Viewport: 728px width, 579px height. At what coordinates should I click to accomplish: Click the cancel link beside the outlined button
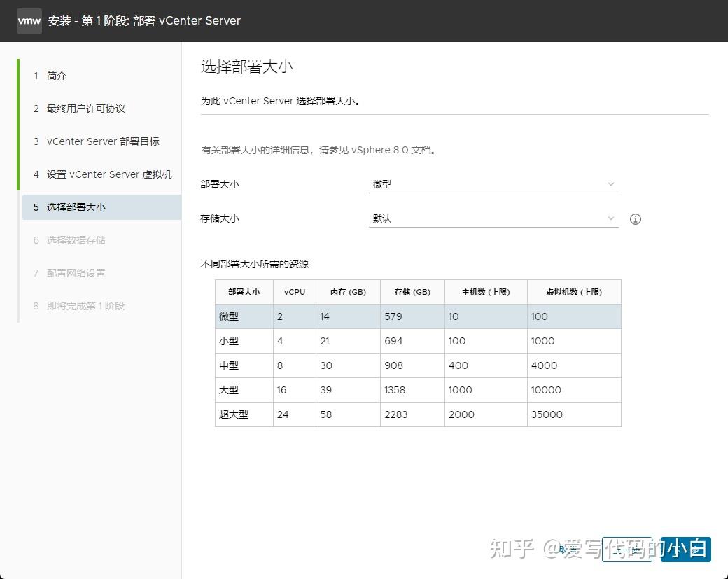[568, 550]
